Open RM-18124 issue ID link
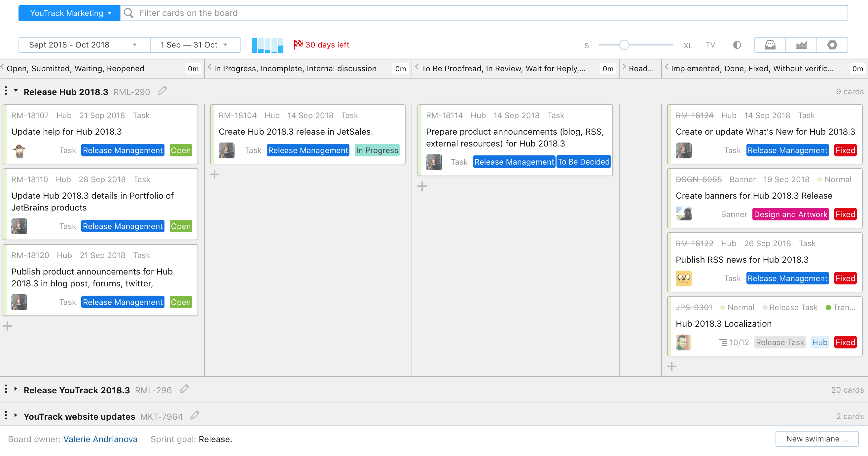 coord(695,115)
